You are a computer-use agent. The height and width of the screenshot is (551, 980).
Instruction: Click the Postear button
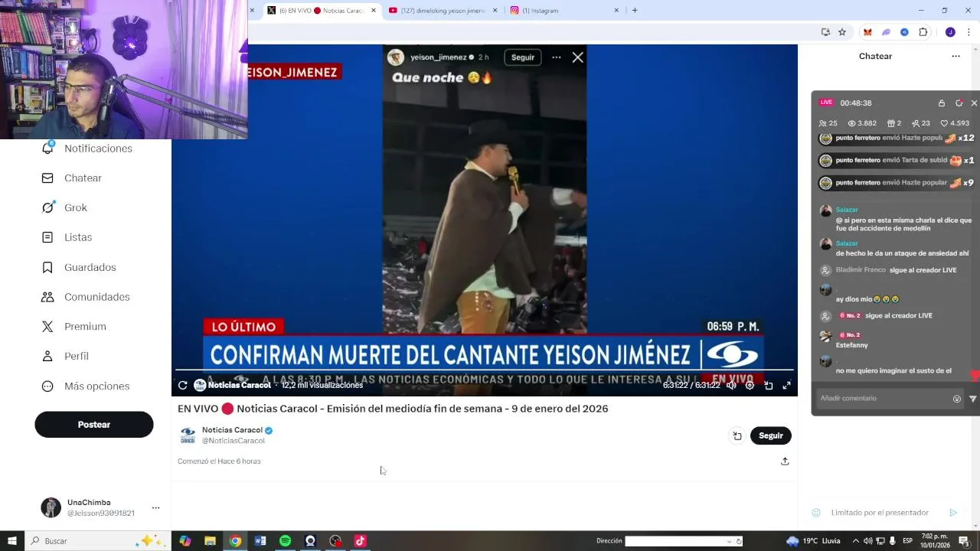click(x=94, y=425)
